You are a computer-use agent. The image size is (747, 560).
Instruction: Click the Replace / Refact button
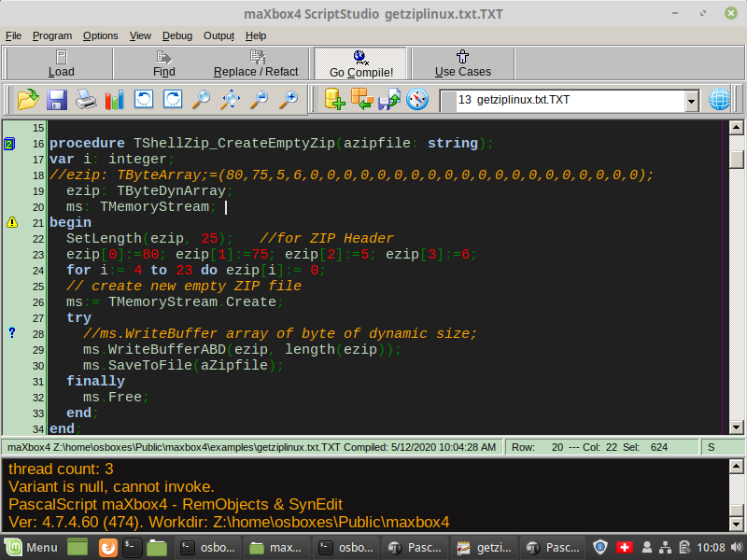click(x=256, y=63)
